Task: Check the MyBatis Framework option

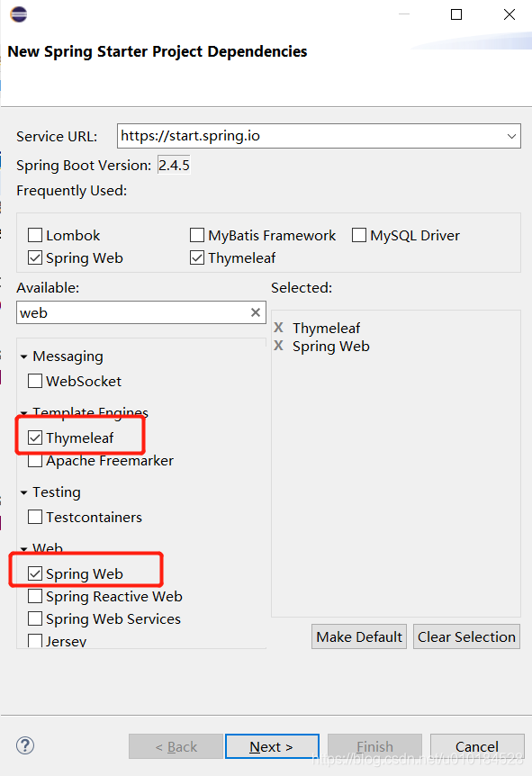Action: [197, 235]
